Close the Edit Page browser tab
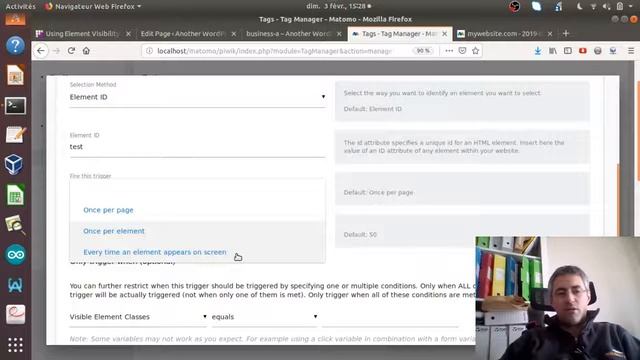The width and height of the screenshot is (640, 360). coord(233,34)
